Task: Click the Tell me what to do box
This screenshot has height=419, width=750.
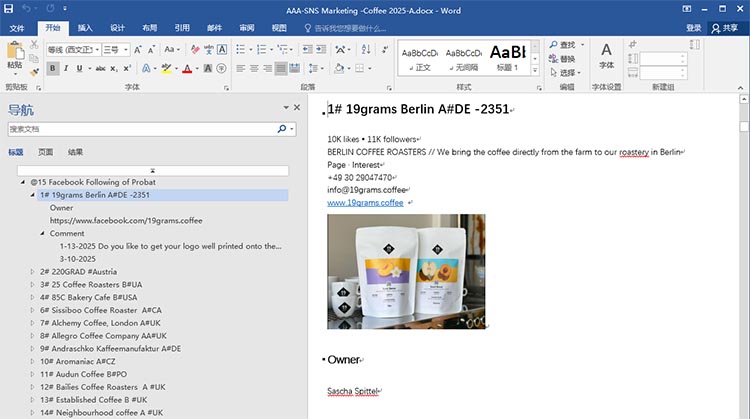Action: tap(345, 28)
